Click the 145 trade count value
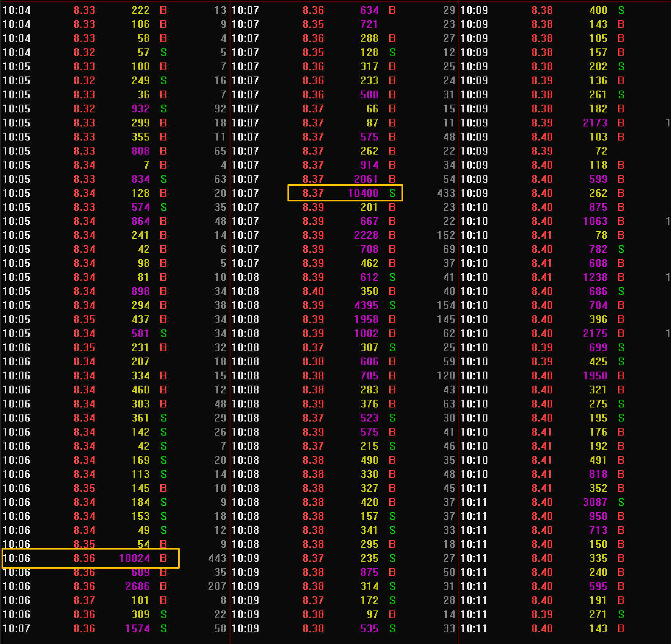Image resolution: width=671 pixels, height=644 pixels. (446, 319)
